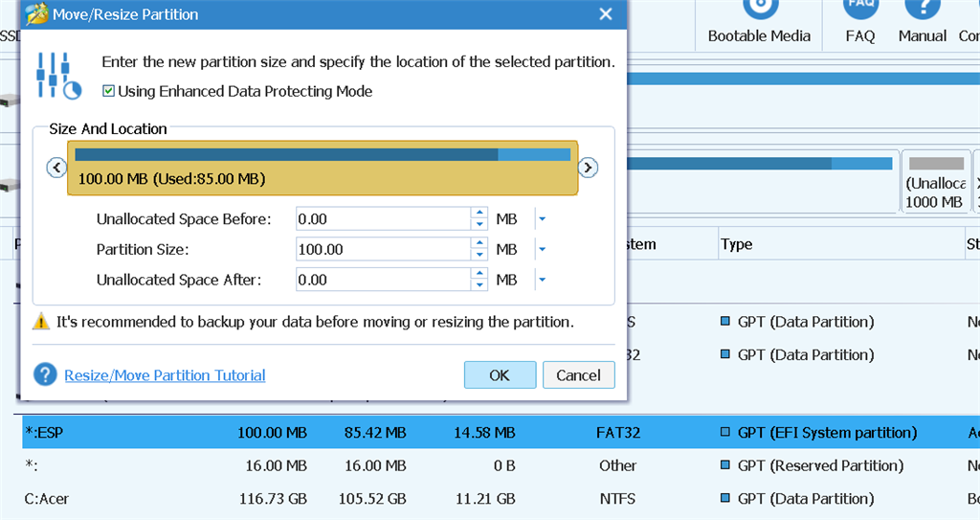The image size is (980, 520).
Task: Toggle Using Enhanced Data Protecting Mode checkbox
Action: click(109, 91)
